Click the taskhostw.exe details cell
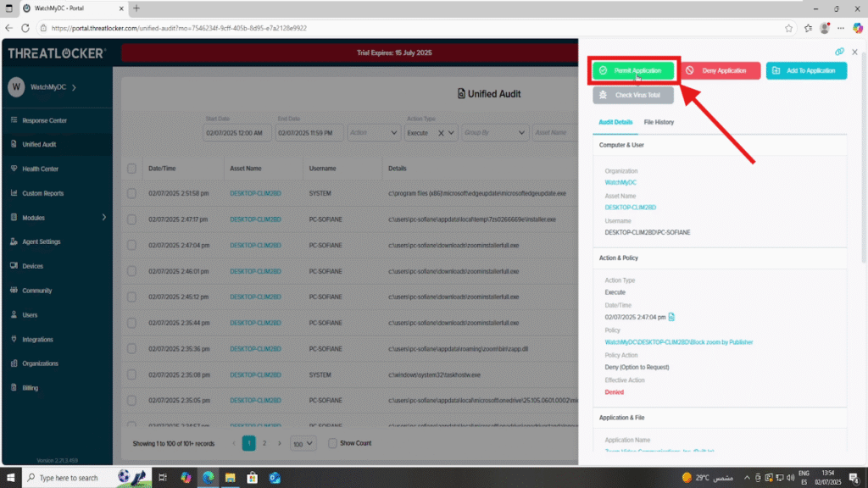This screenshot has width=868, height=488. pos(435,374)
